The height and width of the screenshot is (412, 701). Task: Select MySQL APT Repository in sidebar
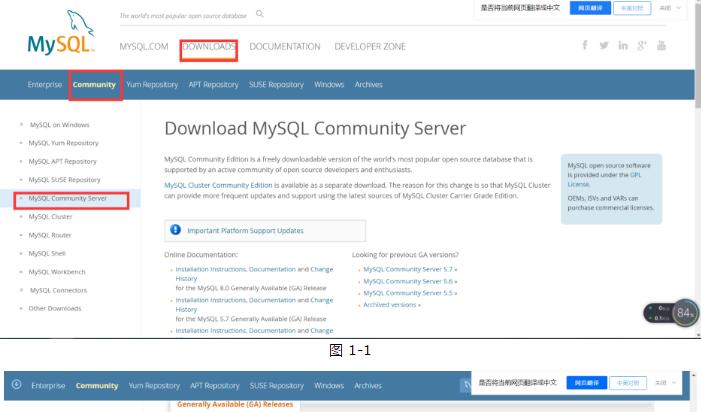coord(63,161)
